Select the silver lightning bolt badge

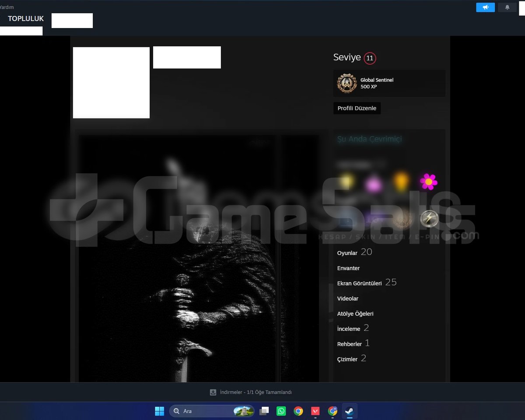click(x=429, y=219)
